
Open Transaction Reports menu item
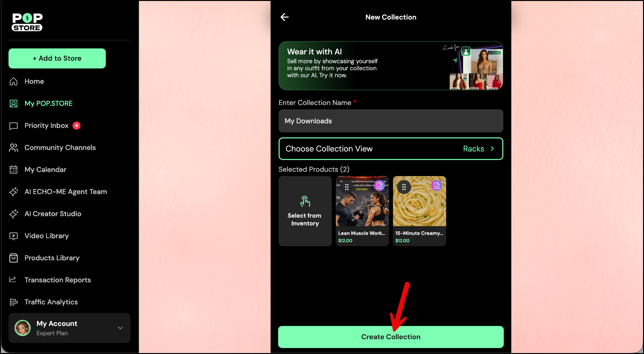coord(58,280)
